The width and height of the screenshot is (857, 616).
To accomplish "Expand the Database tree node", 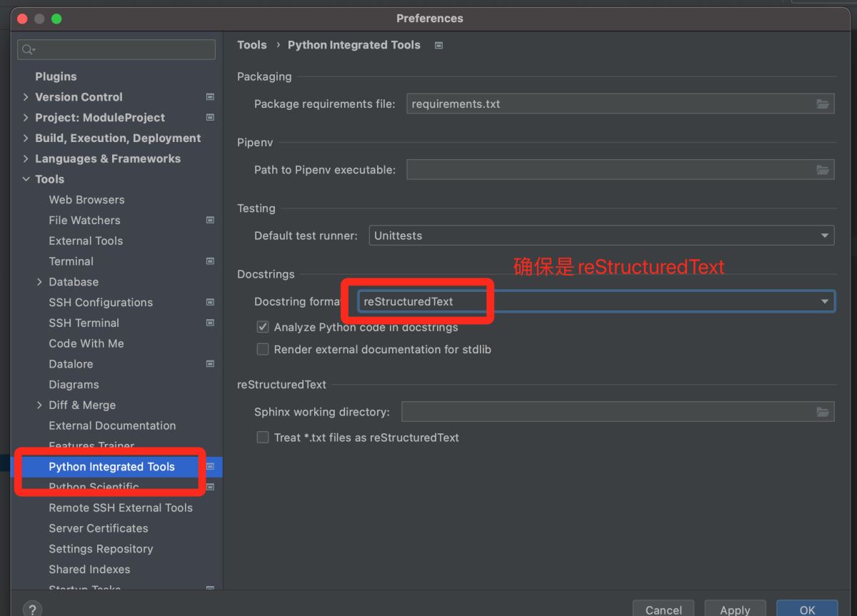I will [39, 282].
